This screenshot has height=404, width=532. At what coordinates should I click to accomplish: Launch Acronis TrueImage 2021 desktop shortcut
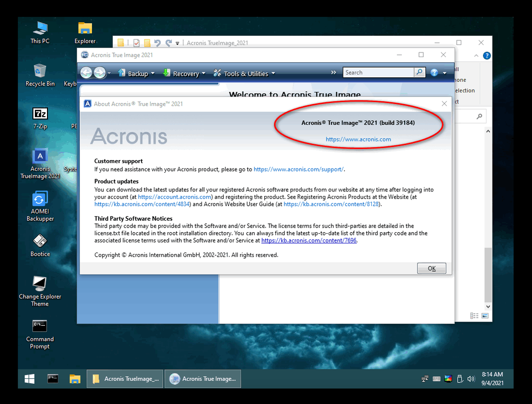pyautogui.click(x=40, y=164)
